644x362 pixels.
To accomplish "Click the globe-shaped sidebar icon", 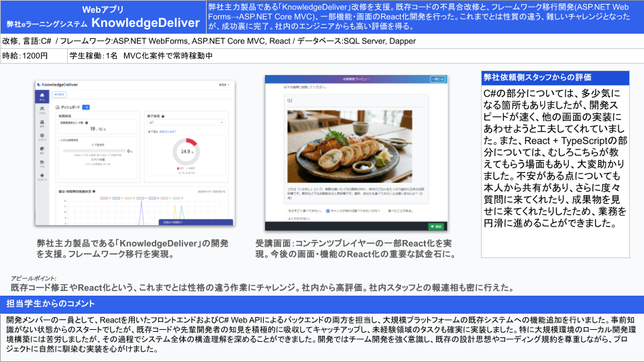I will point(43,150).
